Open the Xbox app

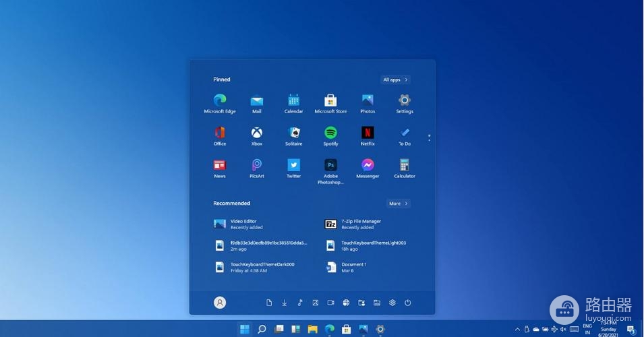256,133
